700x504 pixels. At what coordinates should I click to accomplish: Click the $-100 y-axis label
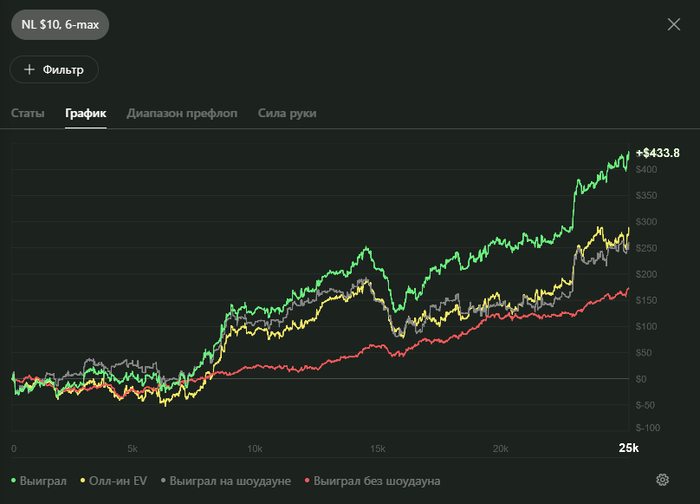[648, 428]
